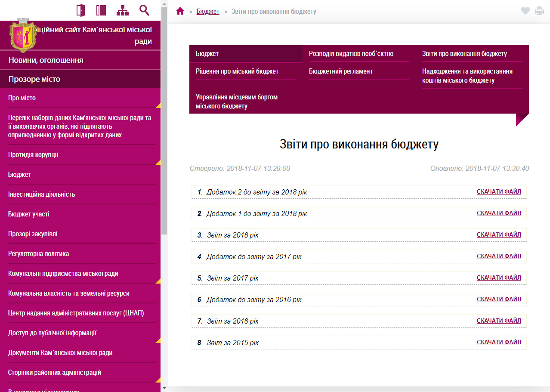Select the Бюджет tab in submenu
Image resolution: width=550 pixels, height=392 pixels.
pos(246,54)
